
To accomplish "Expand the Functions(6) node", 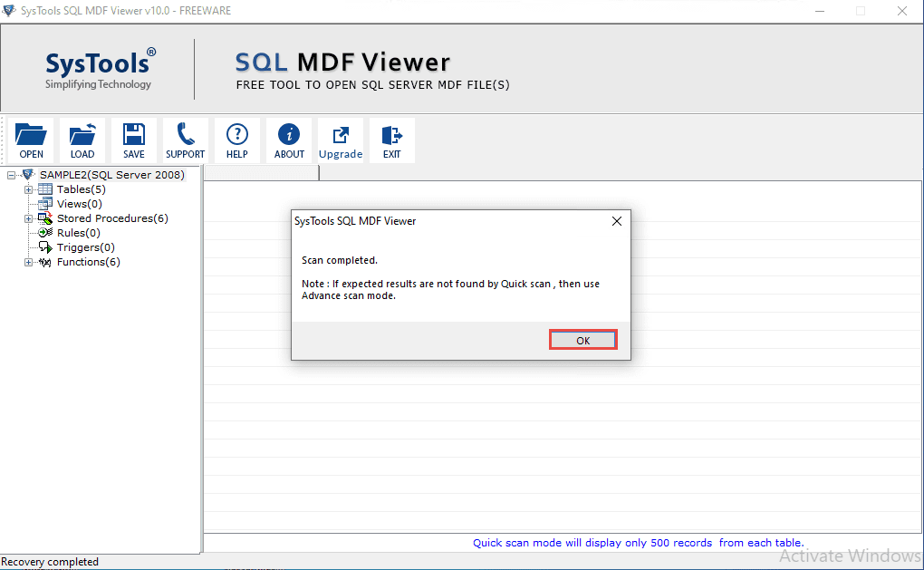I will pyautogui.click(x=28, y=262).
